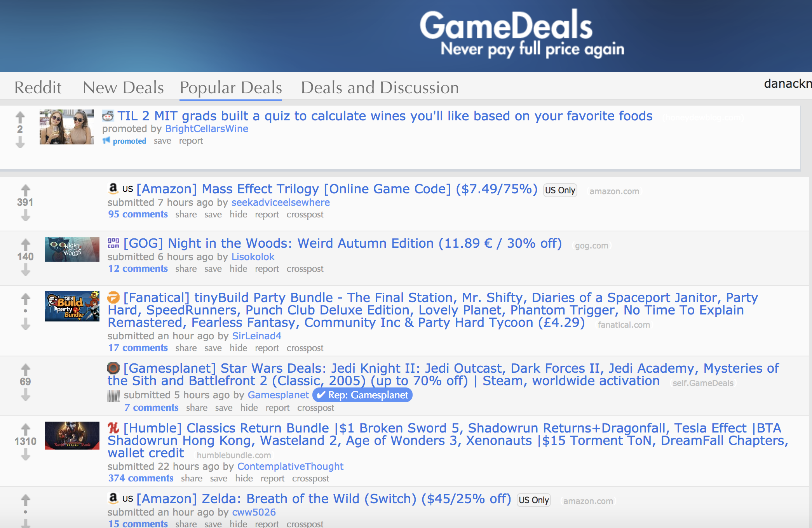Open the Night in the Woods thumbnail
Image resolution: width=812 pixels, height=528 pixels.
pos(72,249)
